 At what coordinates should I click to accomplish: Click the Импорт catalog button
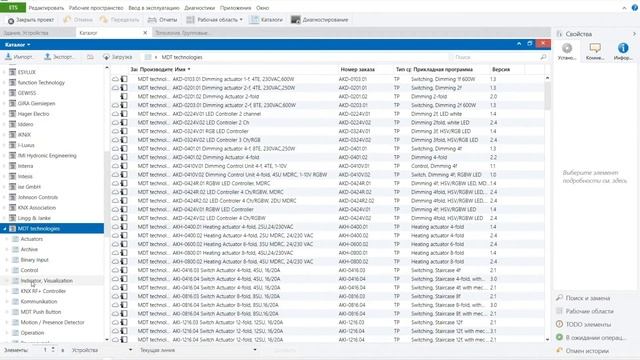[x=19, y=57]
